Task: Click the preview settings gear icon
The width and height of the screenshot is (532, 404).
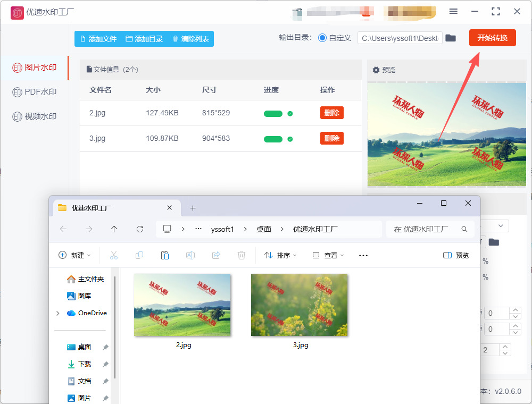Action: (x=376, y=70)
